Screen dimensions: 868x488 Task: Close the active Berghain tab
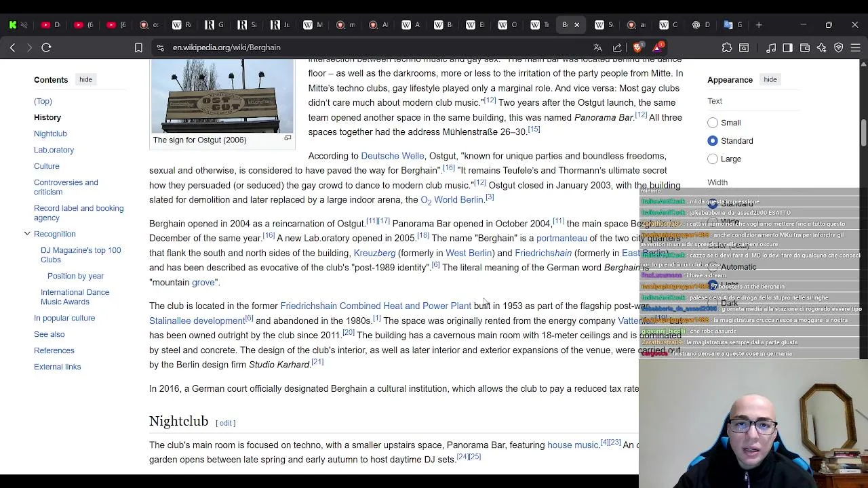point(577,25)
